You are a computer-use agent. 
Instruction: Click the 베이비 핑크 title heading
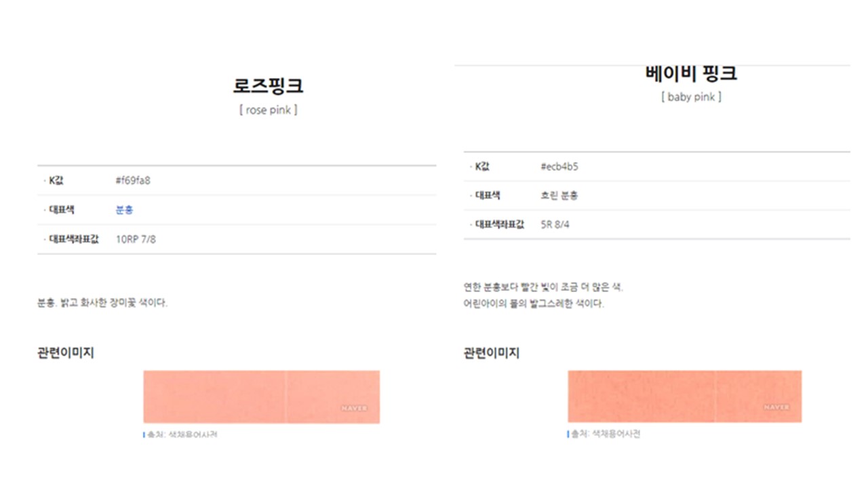pyautogui.click(x=691, y=73)
